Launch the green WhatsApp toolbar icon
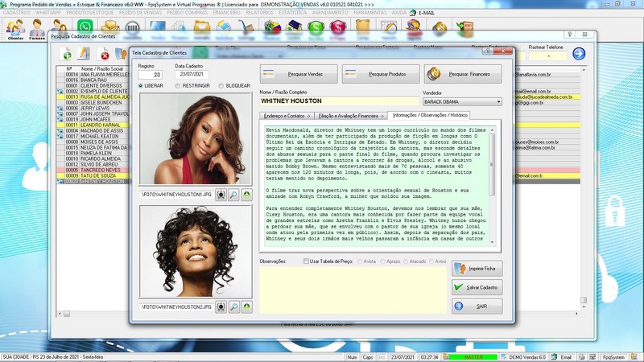This screenshot has width=644, height=362. click(85, 27)
